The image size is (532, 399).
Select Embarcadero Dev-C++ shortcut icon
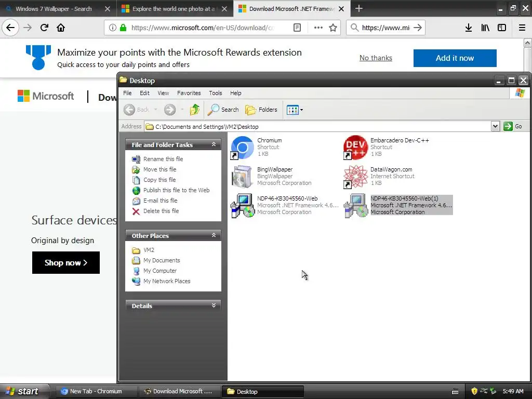click(355, 147)
